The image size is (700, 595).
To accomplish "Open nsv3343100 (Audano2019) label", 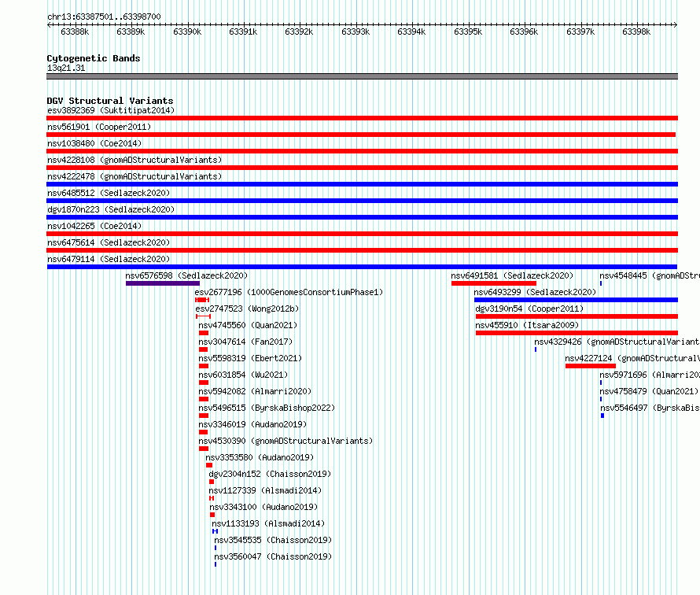I will 263,507.
